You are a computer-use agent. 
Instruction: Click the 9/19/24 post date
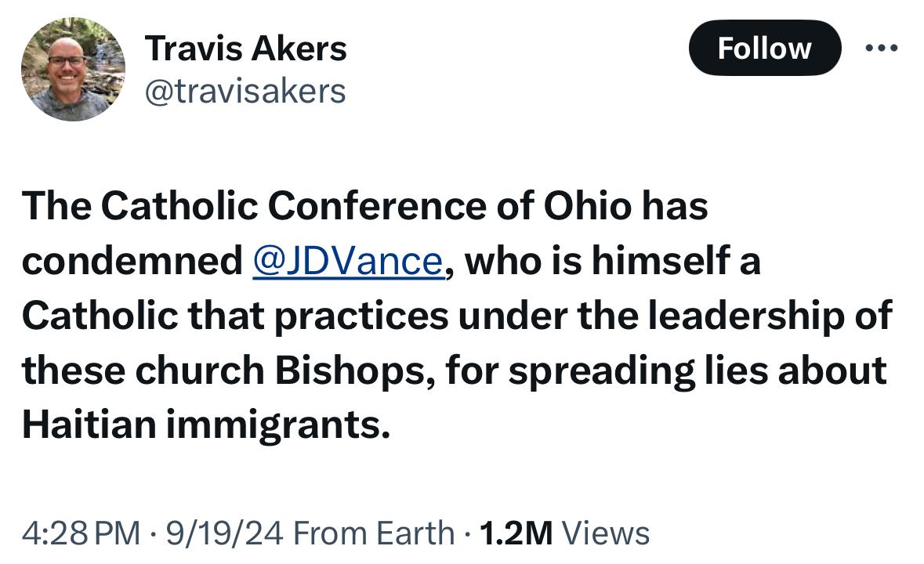coord(224,533)
